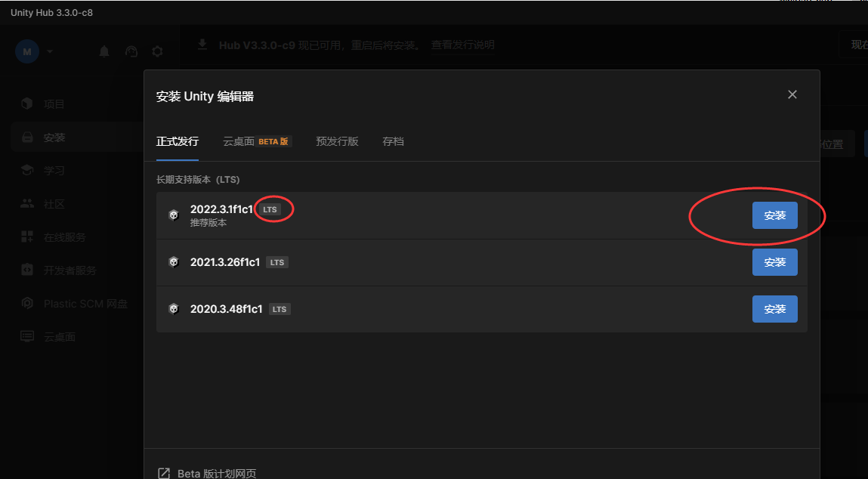Select version text 2020.3.48f1c1
Image resolution: width=868 pixels, height=479 pixels.
click(227, 309)
